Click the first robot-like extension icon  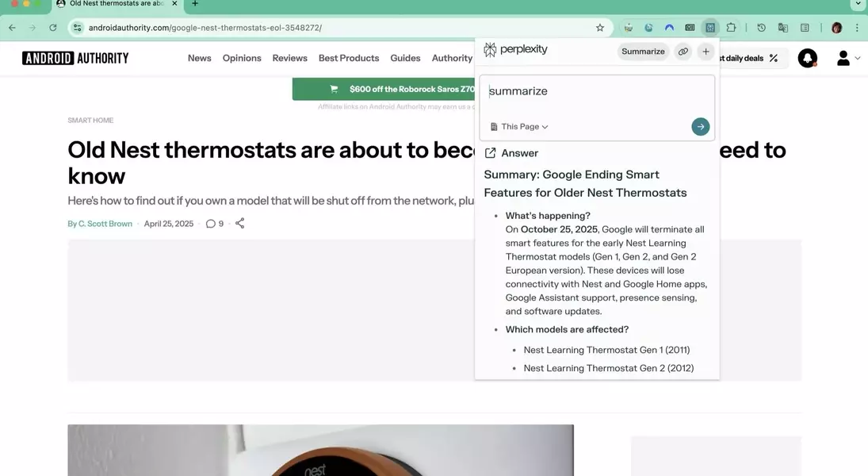pyautogui.click(x=629, y=27)
